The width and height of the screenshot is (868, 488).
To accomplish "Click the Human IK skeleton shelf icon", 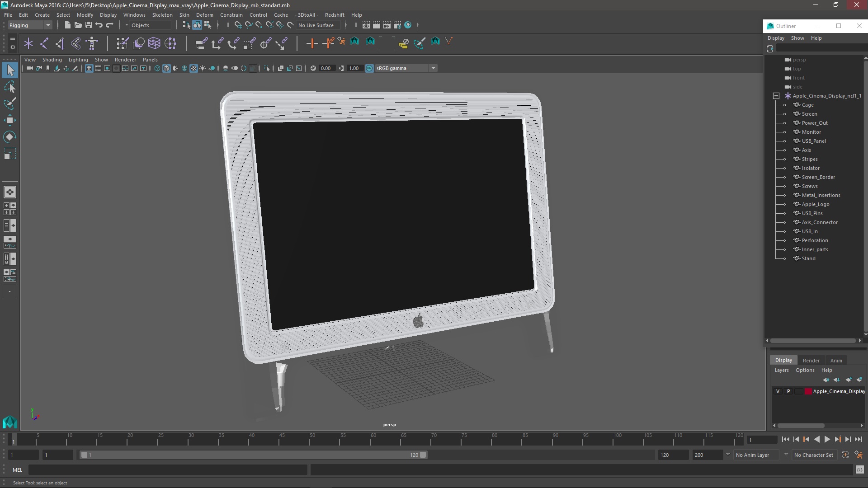I will point(92,43).
